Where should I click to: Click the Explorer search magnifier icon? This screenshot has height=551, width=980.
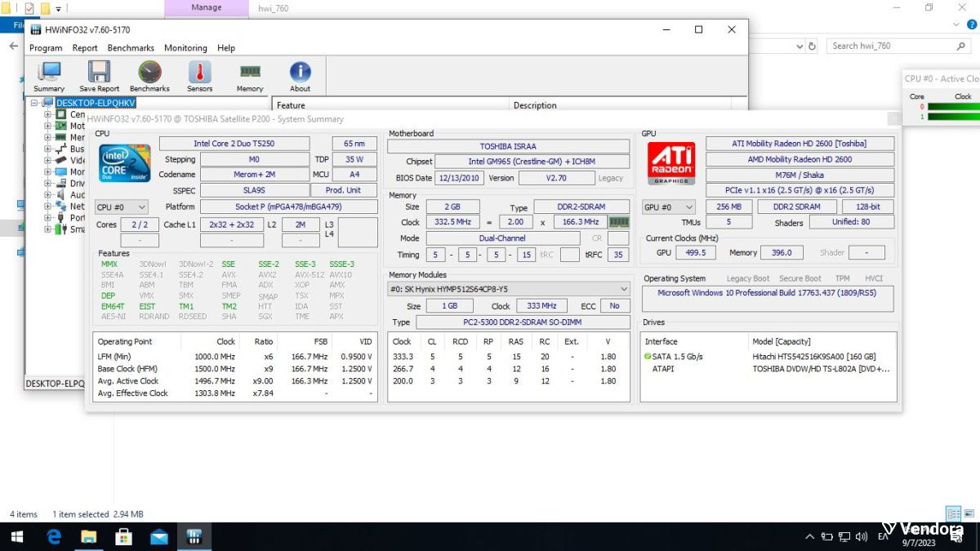coord(961,46)
